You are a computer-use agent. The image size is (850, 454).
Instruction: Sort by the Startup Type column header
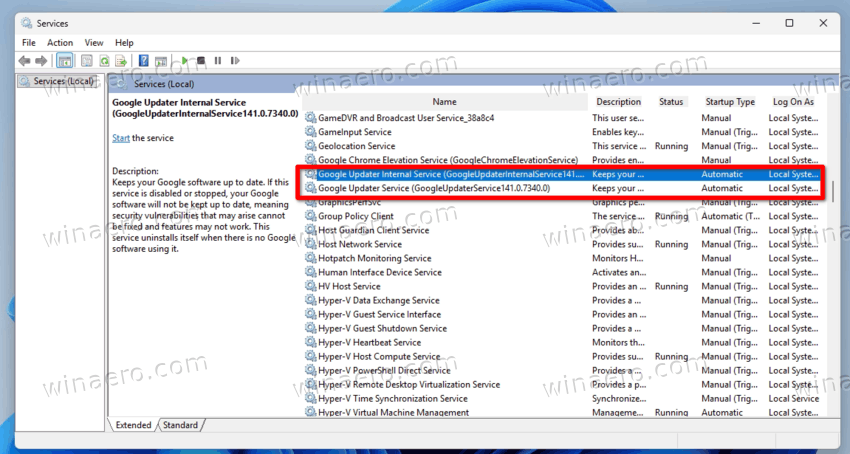coord(730,101)
